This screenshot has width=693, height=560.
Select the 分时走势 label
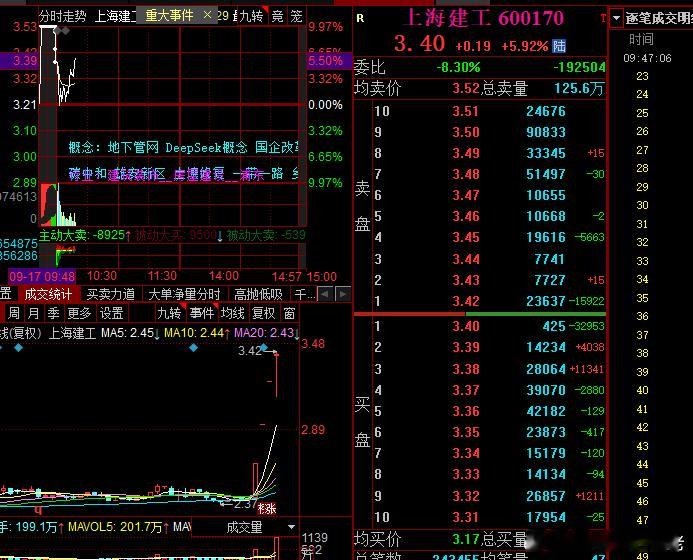(63, 17)
